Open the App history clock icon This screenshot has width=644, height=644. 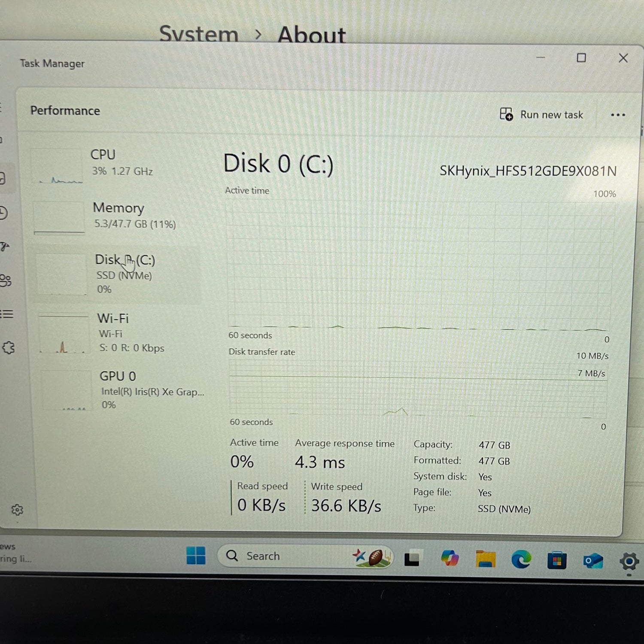(3, 213)
